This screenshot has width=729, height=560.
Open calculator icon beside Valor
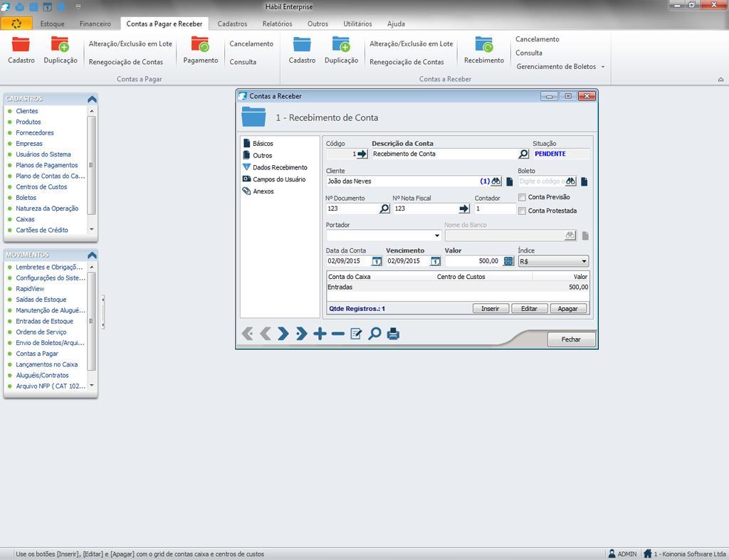pyautogui.click(x=508, y=261)
